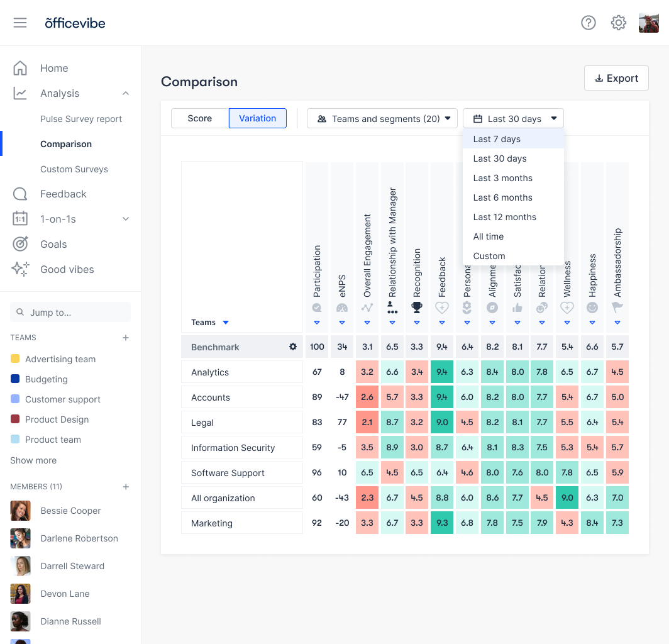The height and width of the screenshot is (644, 669).
Task: Open the help question mark icon
Action: pos(589,23)
